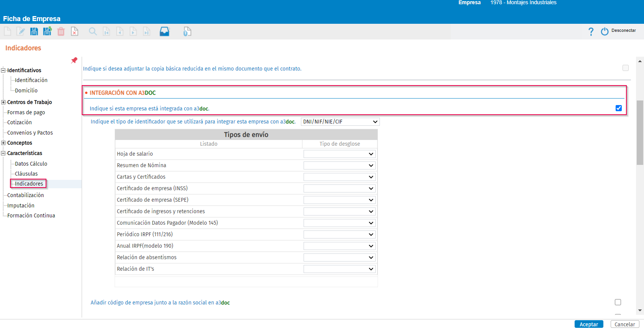Viewport: 644px width, 329px height.
Task: Open 'Convenios y Pactos' in the tree
Action: (30, 133)
